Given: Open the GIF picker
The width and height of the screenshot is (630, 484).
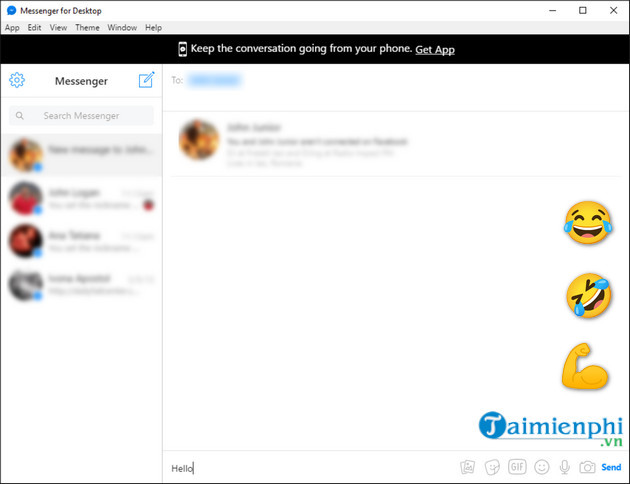Looking at the screenshot, I should click(517, 467).
